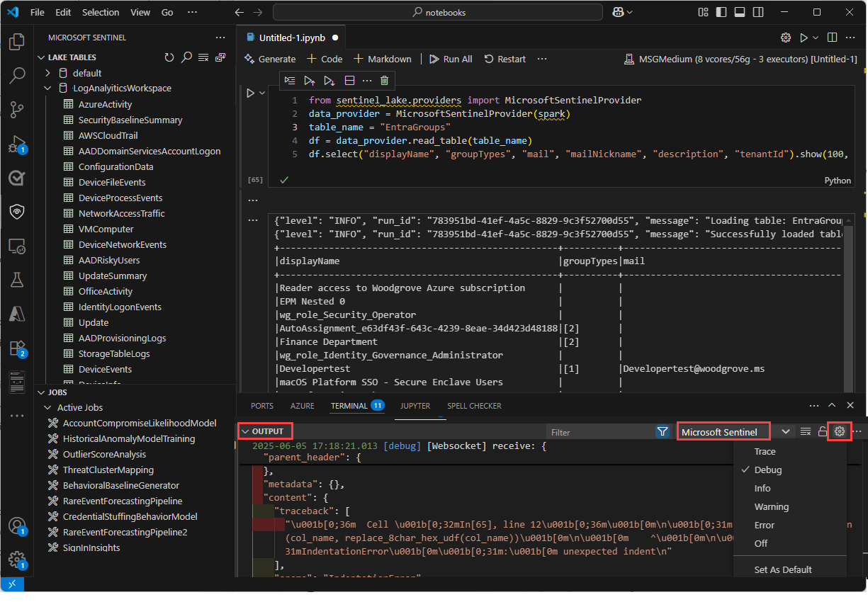This screenshot has width=868, height=602.
Task: Switch to the SPELL CHECKER panel tab
Action: [474, 406]
